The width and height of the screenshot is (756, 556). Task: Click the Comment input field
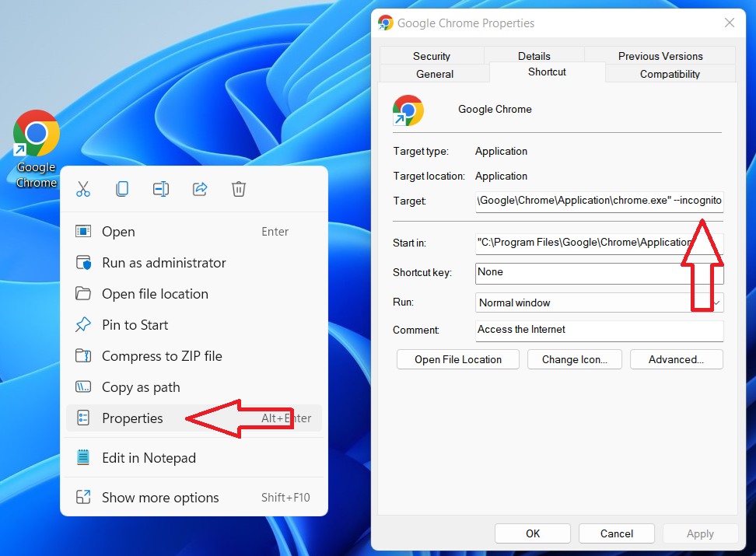[x=600, y=330]
